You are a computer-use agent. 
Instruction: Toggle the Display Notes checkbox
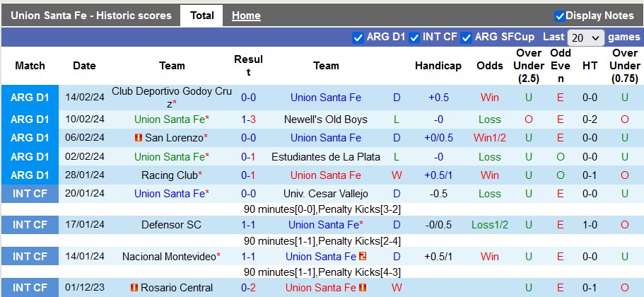[560, 16]
